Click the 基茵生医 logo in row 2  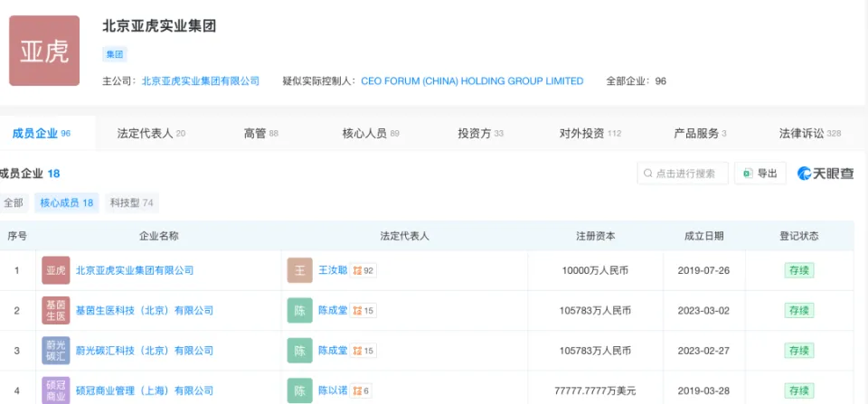pos(56,311)
